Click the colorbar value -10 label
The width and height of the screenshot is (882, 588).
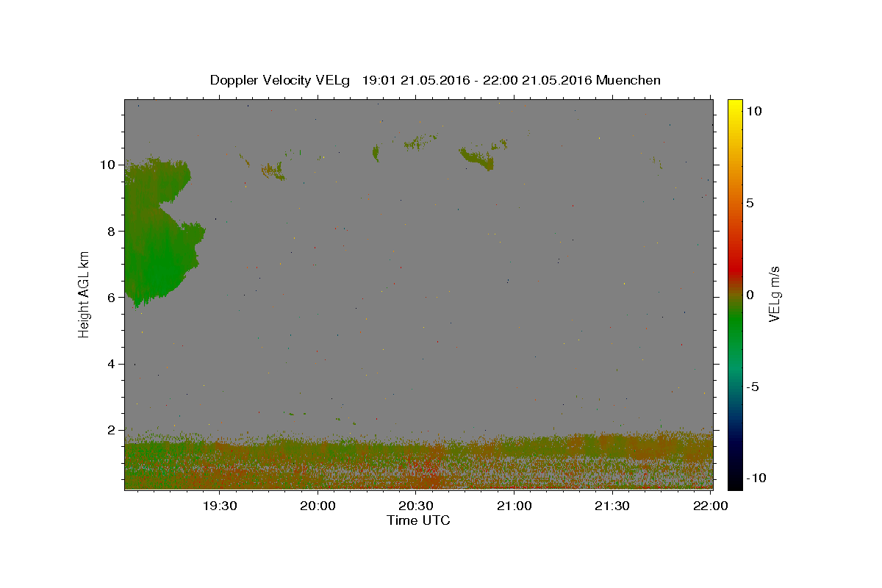[x=755, y=478]
